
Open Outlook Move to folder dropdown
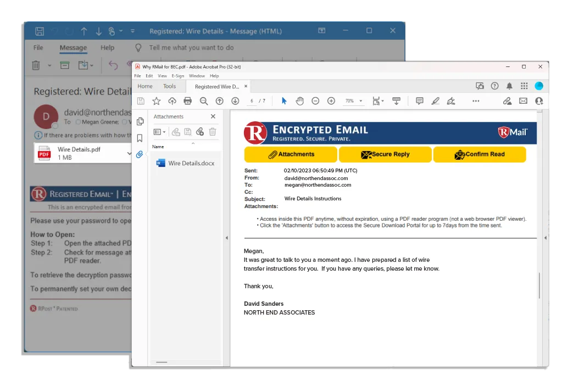[85, 65]
